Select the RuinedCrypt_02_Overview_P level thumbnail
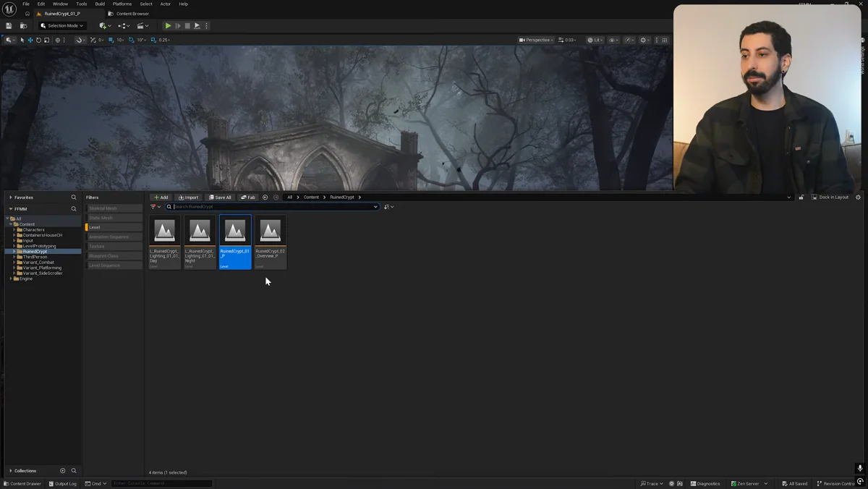The image size is (868, 489). point(271,242)
